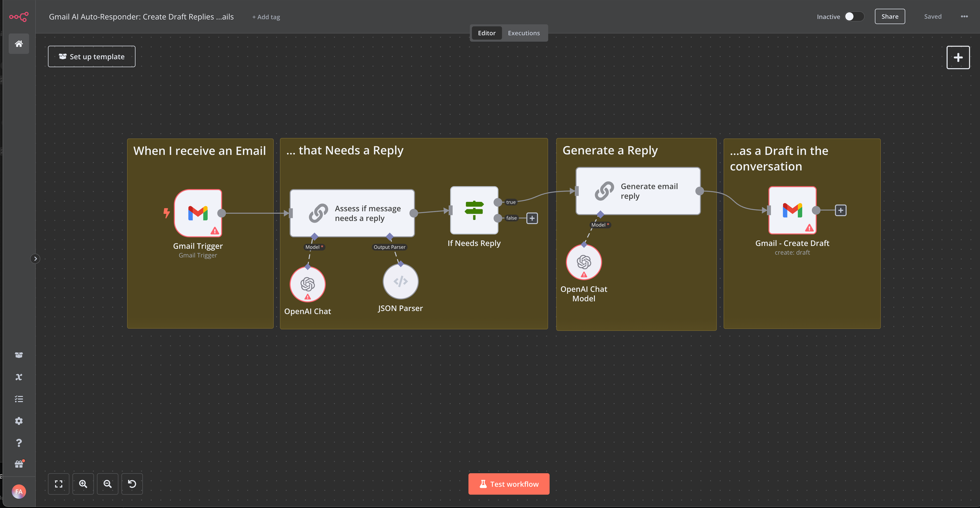980x508 pixels.
Task: Collapse the left sidebar with the chevron
Action: 35,258
